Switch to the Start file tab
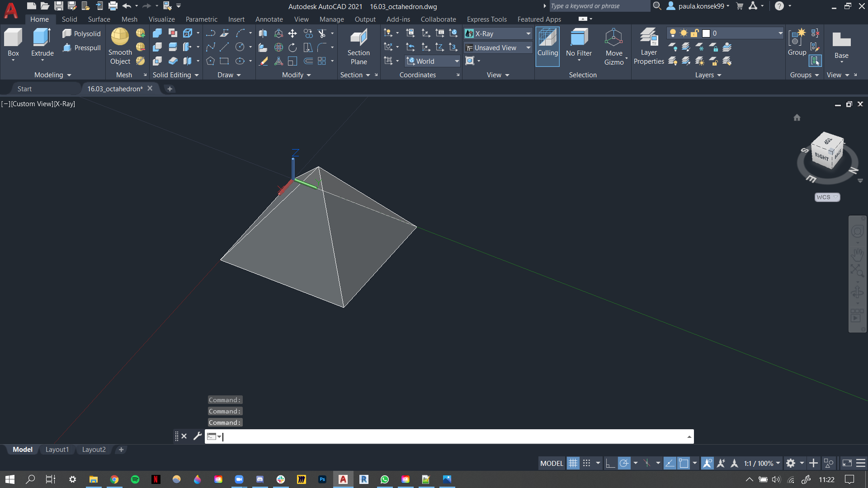Viewport: 868px width, 488px height. click(24, 89)
